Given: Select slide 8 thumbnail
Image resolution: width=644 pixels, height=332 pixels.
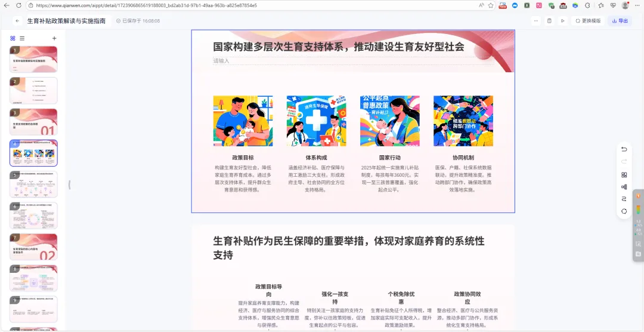Looking at the screenshot, I should click(x=33, y=278).
